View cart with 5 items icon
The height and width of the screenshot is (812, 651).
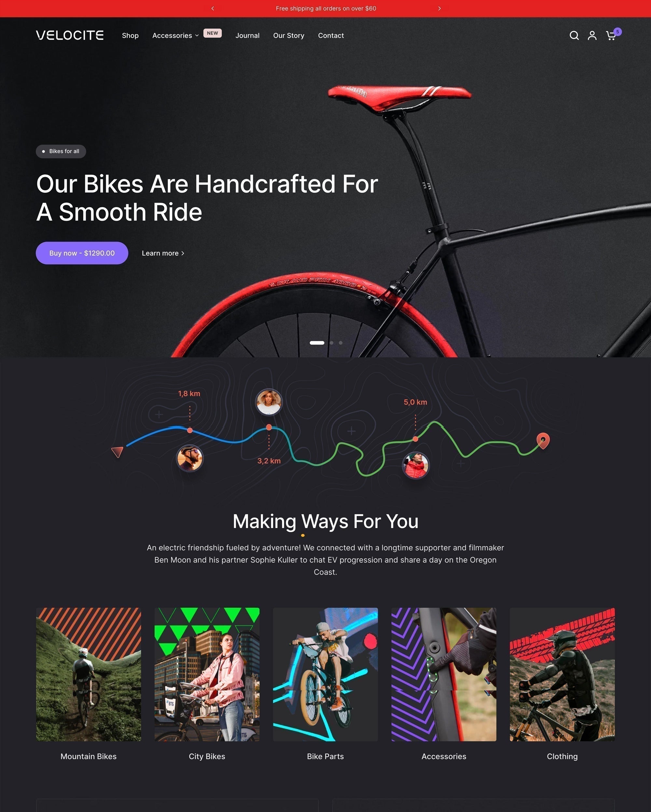click(611, 35)
